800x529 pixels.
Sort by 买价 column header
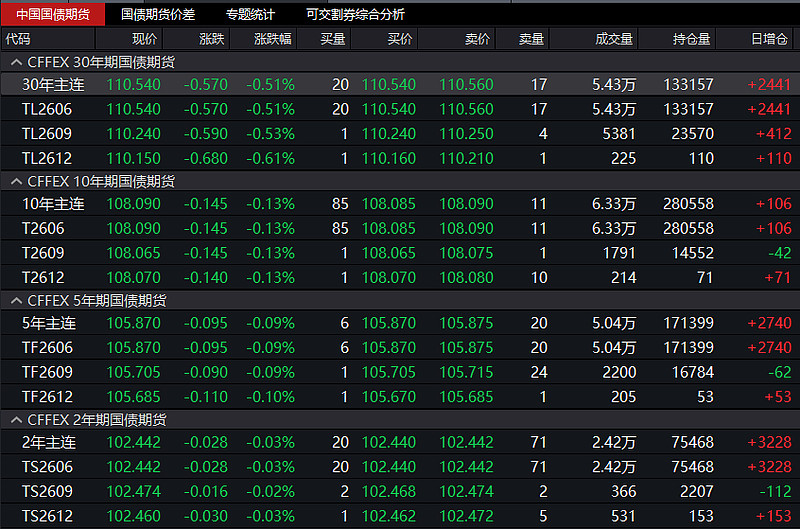[385, 39]
